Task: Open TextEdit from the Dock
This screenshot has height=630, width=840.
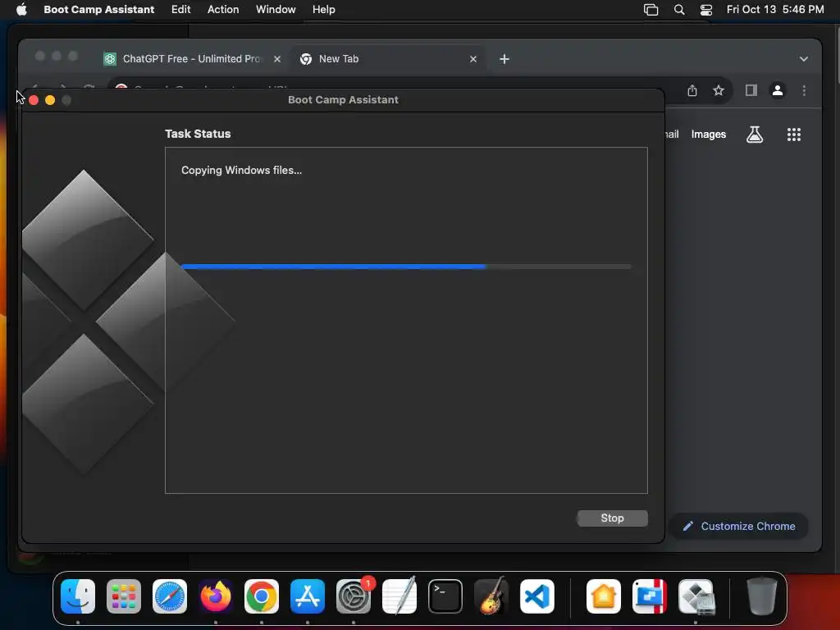Action: pos(399,596)
